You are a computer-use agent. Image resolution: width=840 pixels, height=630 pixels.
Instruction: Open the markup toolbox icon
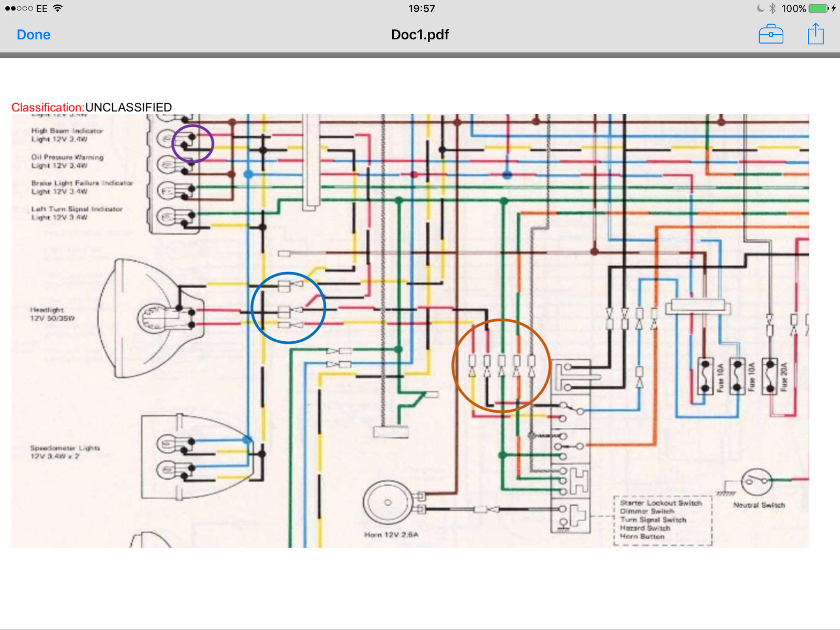click(x=771, y=35)
